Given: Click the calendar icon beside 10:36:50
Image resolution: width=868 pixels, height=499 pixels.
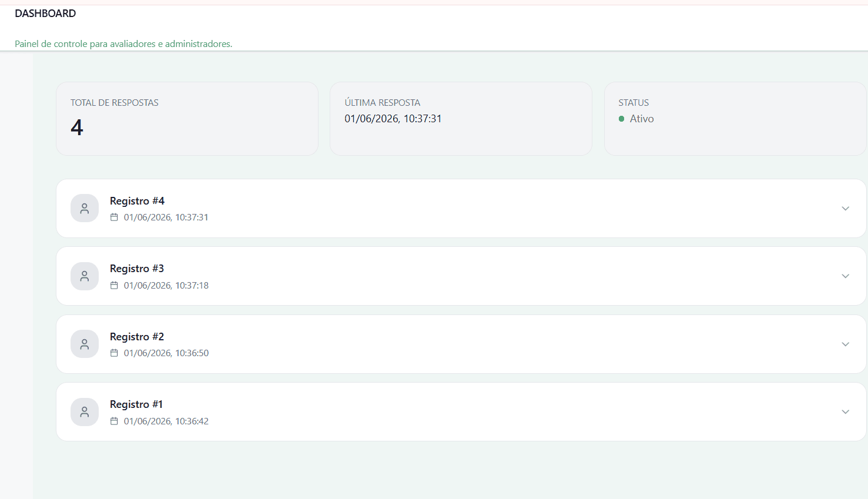Looking at the screenshot, I should [x=114, y=353].
